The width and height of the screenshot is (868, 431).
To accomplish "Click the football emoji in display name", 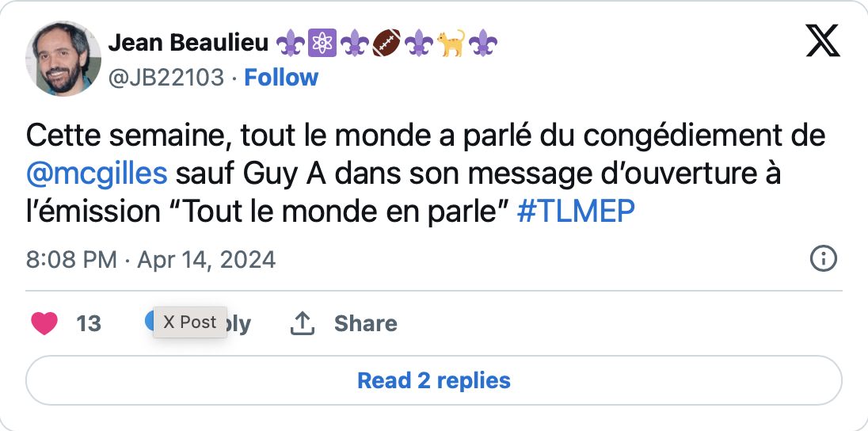I will (386, 44).
